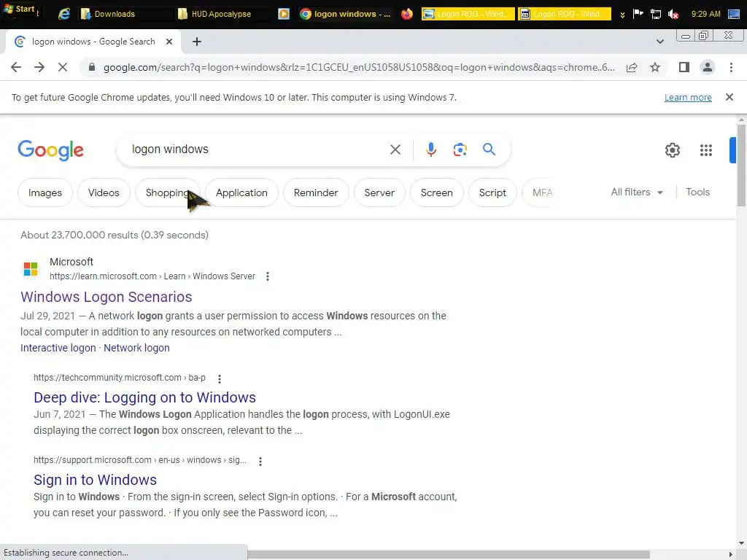Open the network tray icon
The height and width of the screenshot is (560, 747).
(x=656, y=15)
